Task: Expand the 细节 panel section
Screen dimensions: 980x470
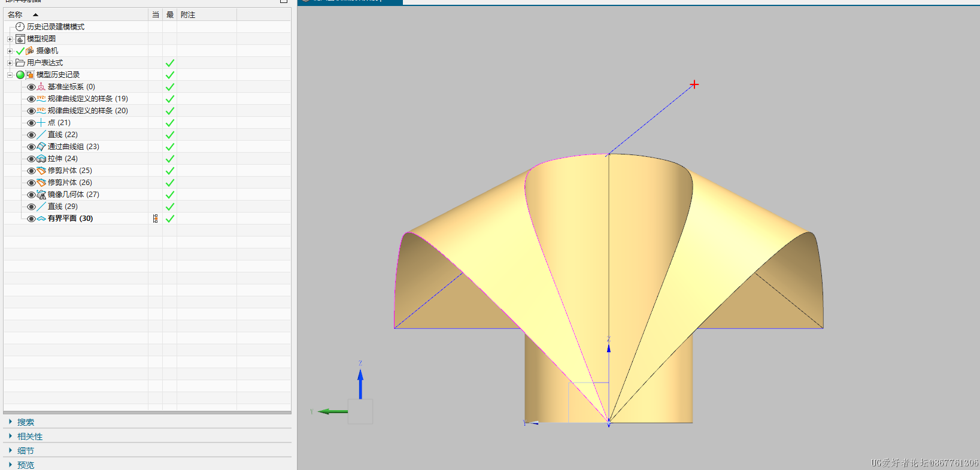Action: pyautogui.click(x=11, y=451)
